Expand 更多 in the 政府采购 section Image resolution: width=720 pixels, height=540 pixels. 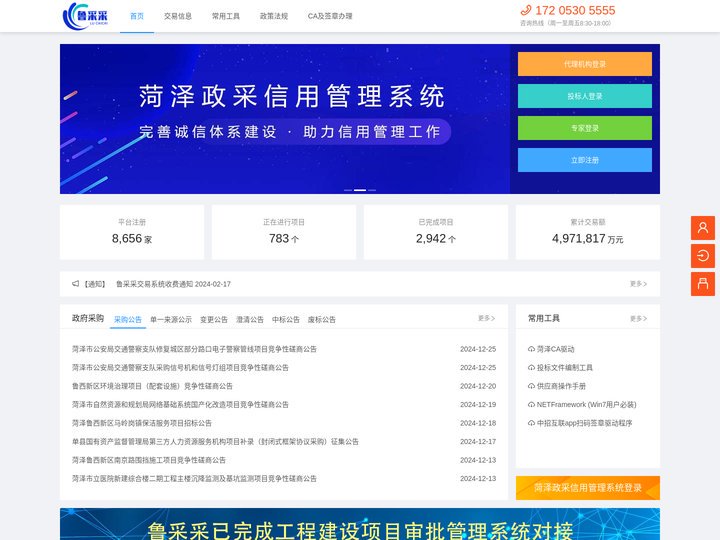(x=486, y=318)
